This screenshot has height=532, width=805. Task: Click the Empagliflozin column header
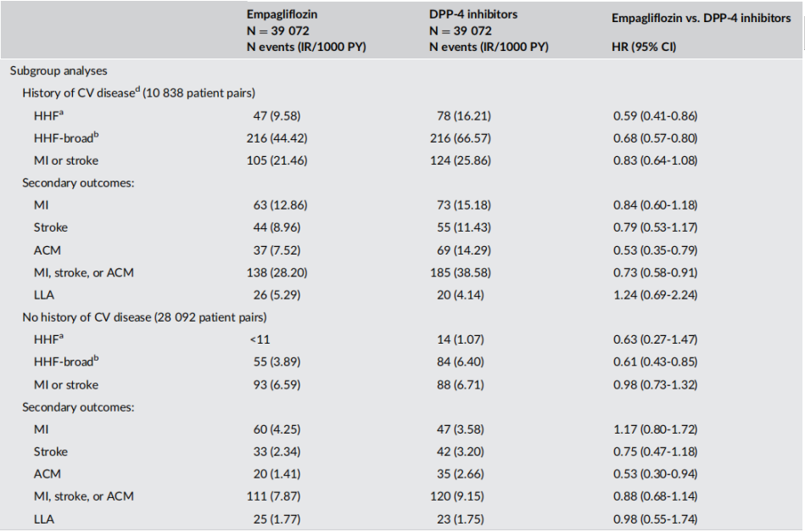[282, 14]
